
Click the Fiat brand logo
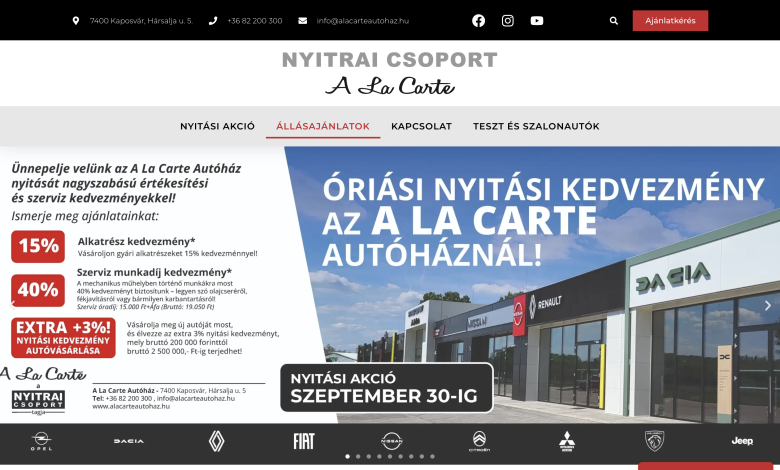[x=304, y=440]
